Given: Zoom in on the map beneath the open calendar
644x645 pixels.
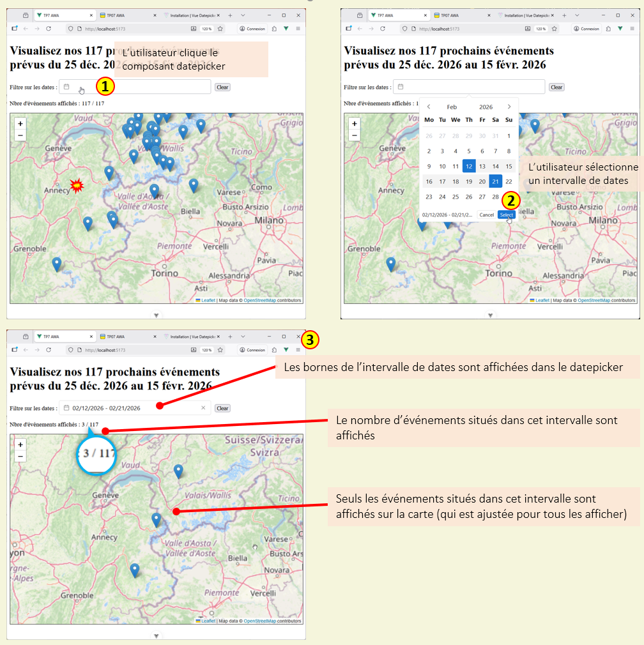Looking at the screenshot, I should (x=354, y=123).
